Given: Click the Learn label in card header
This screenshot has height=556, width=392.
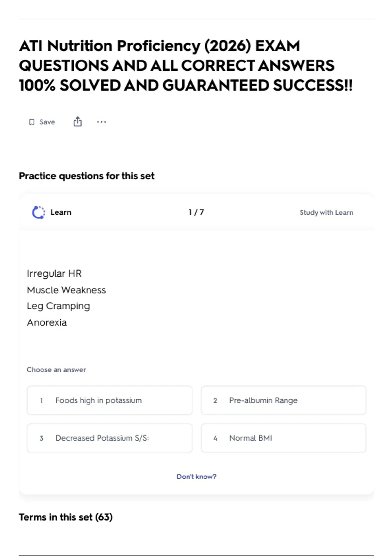Looking at the screenshot, I should click(61, 212).
